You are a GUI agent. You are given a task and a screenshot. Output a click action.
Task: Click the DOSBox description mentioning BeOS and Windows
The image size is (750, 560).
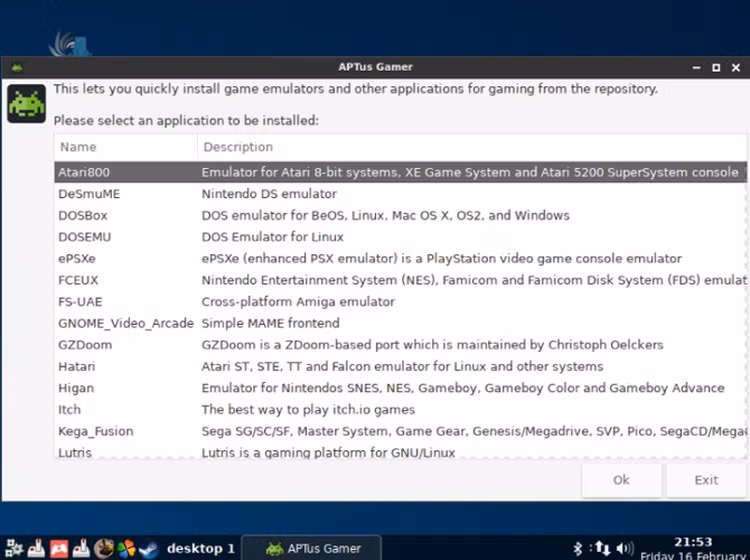(386, 215)
